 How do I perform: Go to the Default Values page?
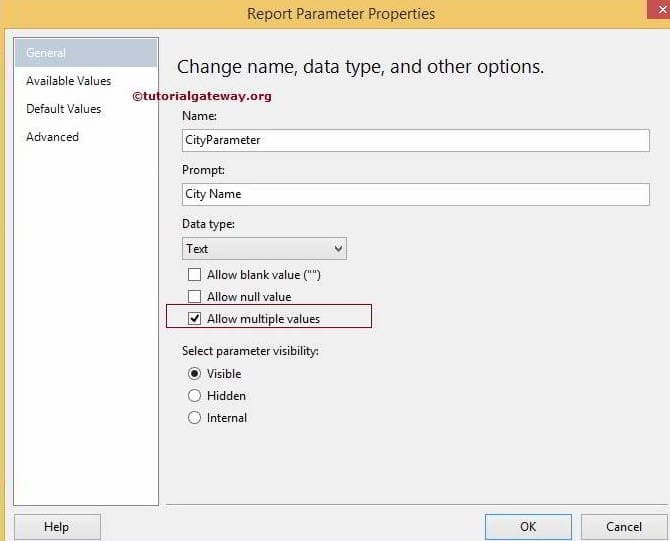tap(63, 109)
